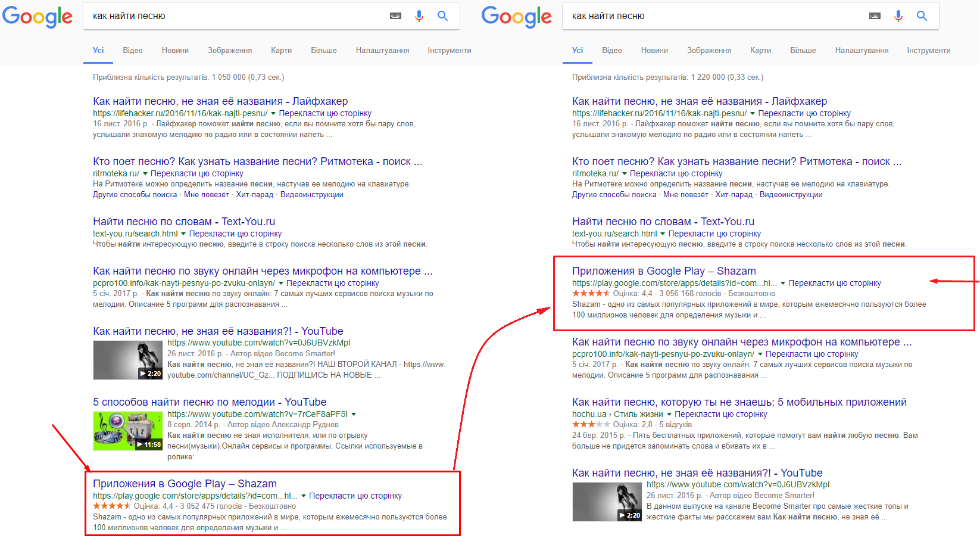Open 'Хит-парад' sitelink in left results

tap(254, 195)
